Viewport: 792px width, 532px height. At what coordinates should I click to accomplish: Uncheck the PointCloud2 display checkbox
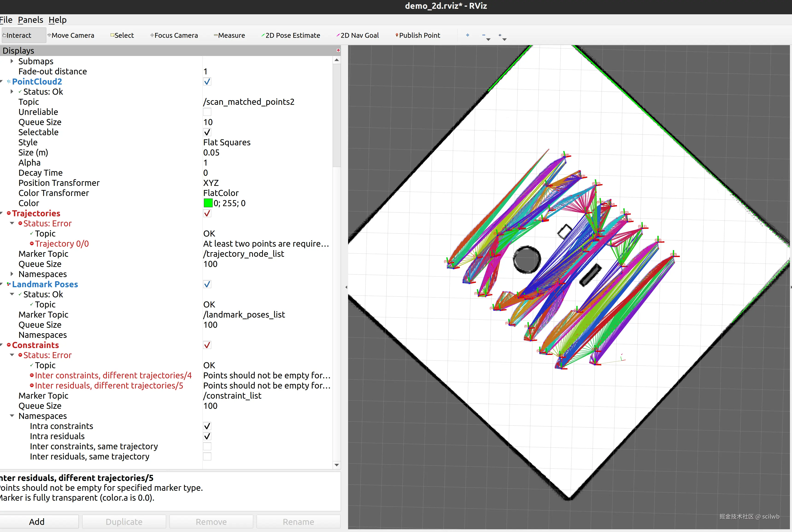(207, 82)
